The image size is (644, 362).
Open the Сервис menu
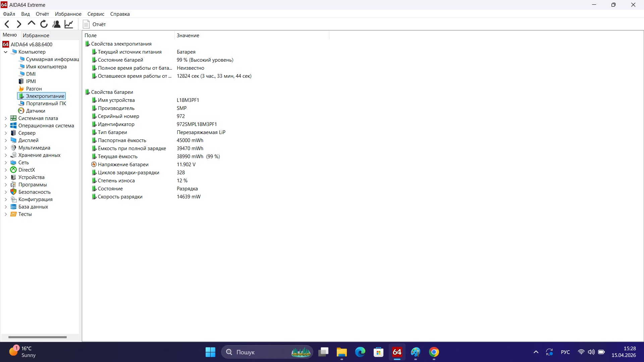[x=96, y=14]
